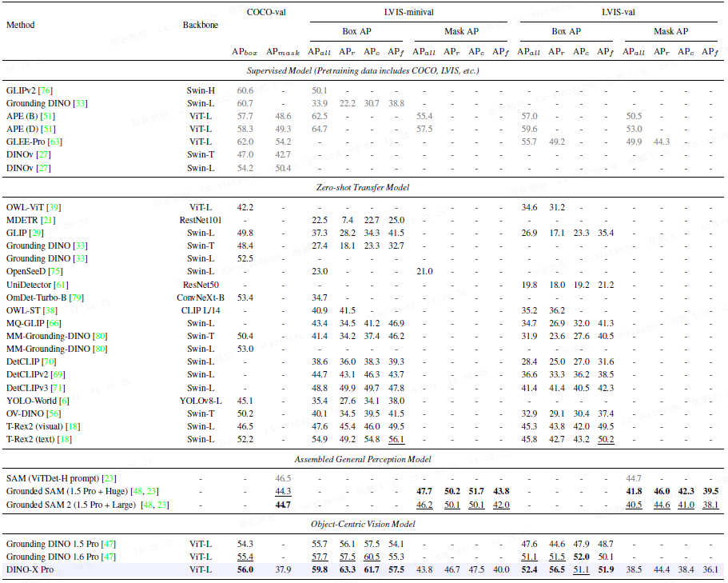Click value 64.7 in APE (D) row
This screenshot has height=583, width=728.
click(x=320, y=129)
